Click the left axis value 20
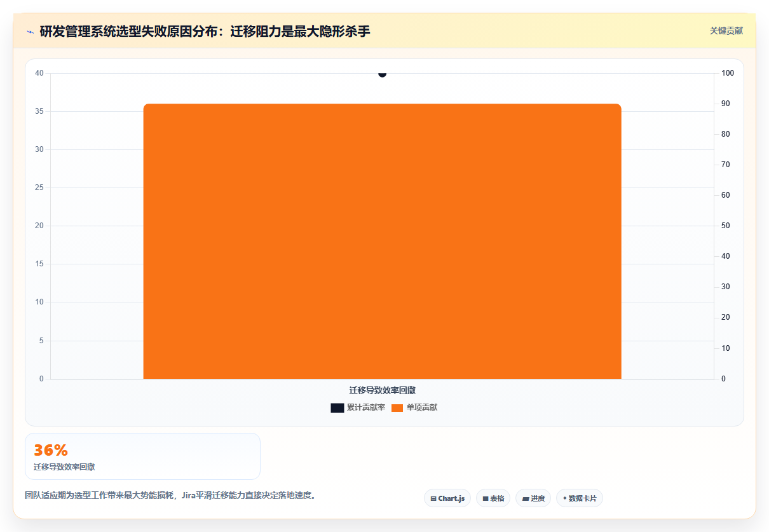The image size is (769, 532). [x=39, y=226]
